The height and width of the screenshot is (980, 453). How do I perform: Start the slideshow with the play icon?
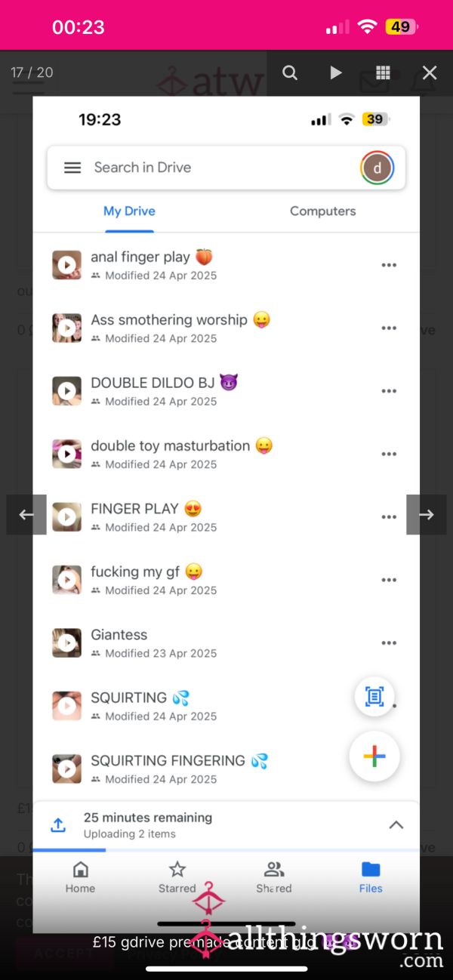coord(336,72)
